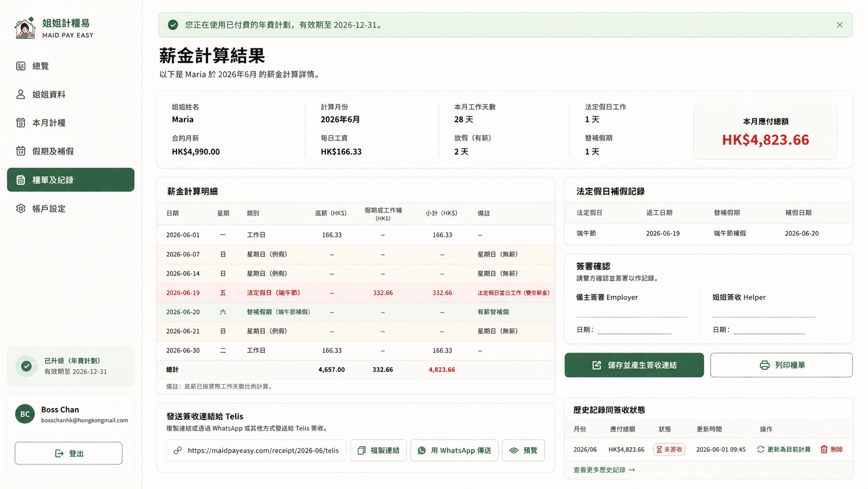Send via 用 WhatsApp 傳送 button
The image size is (868, 489).
point(454,451)
